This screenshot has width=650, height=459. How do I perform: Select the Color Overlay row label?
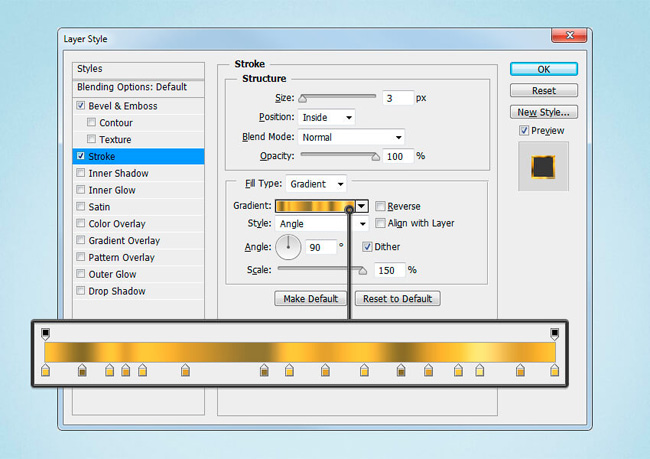pyautogui.click(x=117, y=224)
